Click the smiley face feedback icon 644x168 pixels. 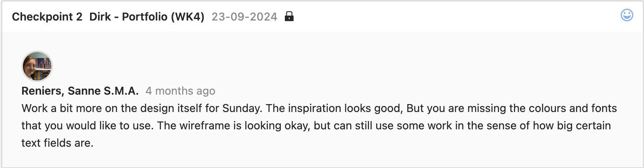point(627,15)
